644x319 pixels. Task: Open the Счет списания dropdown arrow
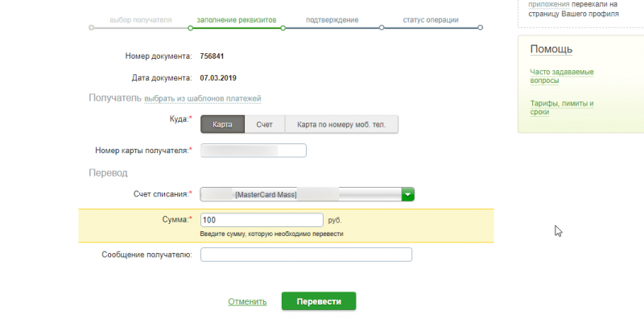pos(408,194)
